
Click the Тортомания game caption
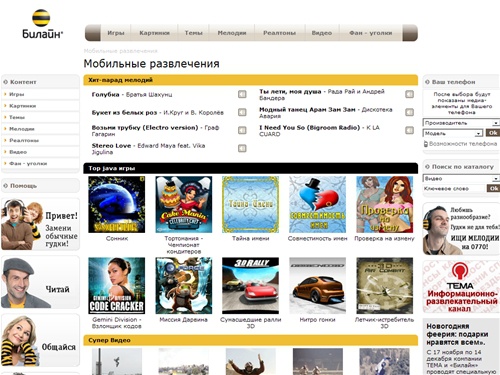184,245
